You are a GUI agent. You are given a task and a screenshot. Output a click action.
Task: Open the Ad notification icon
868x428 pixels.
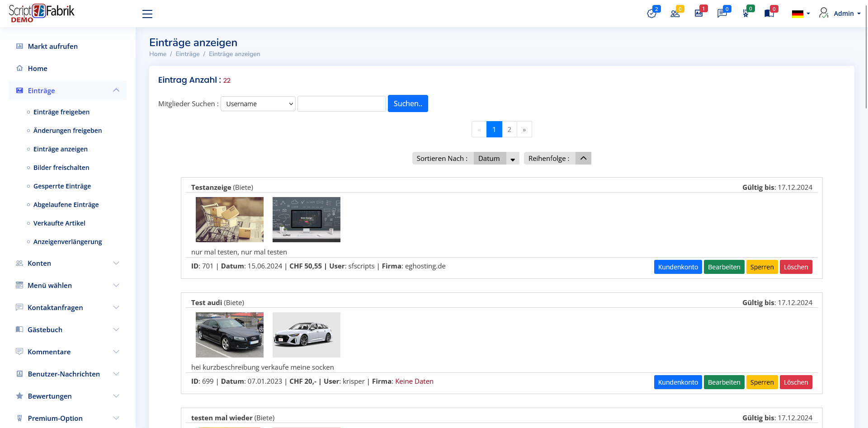click(698, 14)
